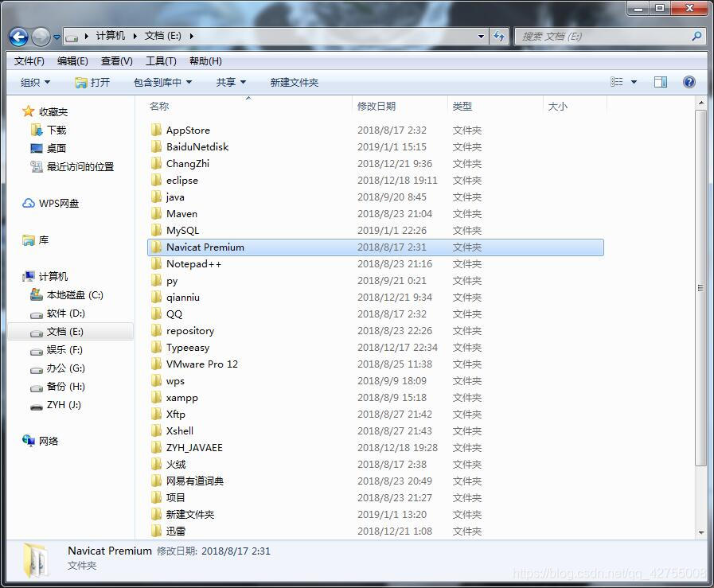This screenshot has width=714, height=588.
Task: Select the BaiduNetdisk folder icon
Action: [156, 146]
